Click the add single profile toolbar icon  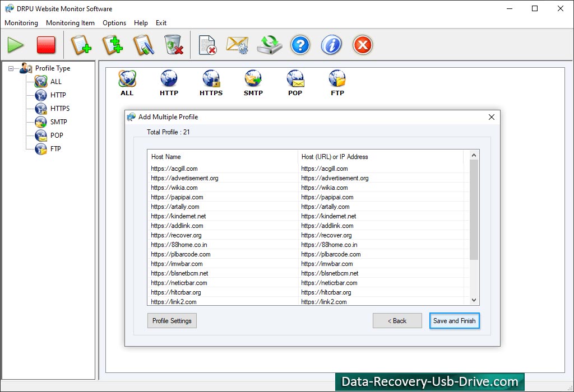tap(81, 45)
